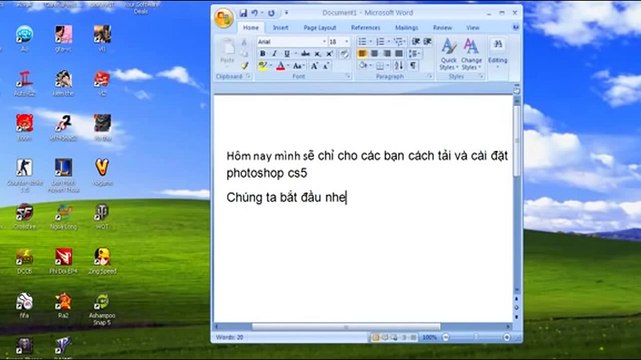Switch to the Insert tab
The height and width of the screenshot is (360, 641).
[x=280, y=28]
